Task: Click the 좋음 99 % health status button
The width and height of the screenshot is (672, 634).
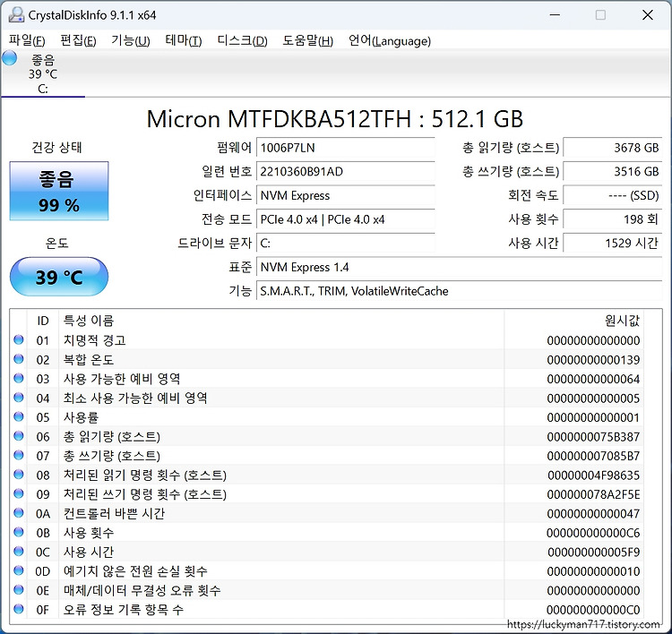Action: point(59,191)
